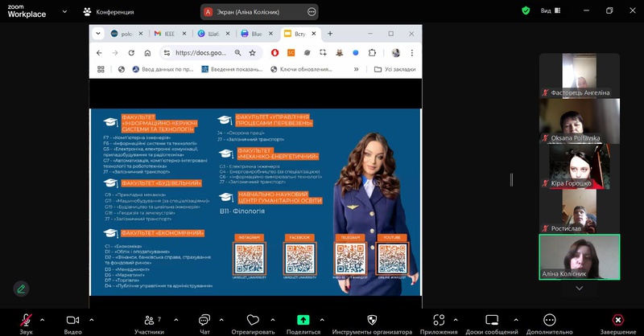This screenshot has width=644, height=336.
Task: Open video options arrow beside Видео
Action: pyautogui.click(x=92, y=320)
